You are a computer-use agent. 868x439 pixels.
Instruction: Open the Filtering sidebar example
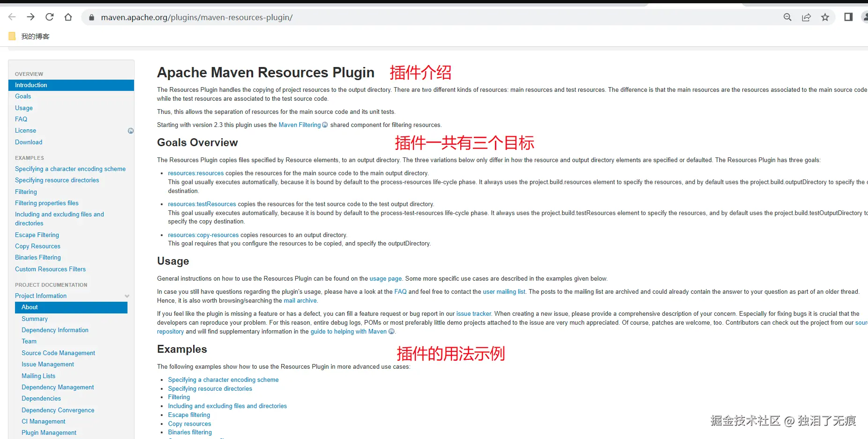(26, 192)
